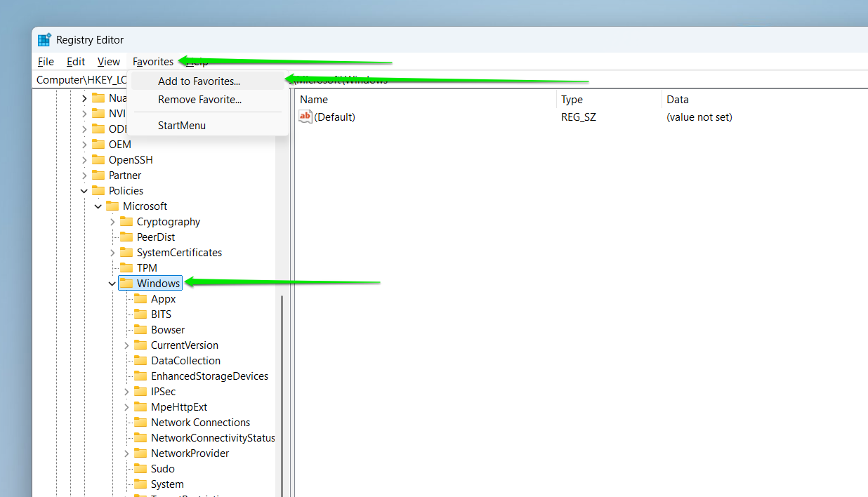
Task: Select the Appx key folder icon
Action: [140, 299]
